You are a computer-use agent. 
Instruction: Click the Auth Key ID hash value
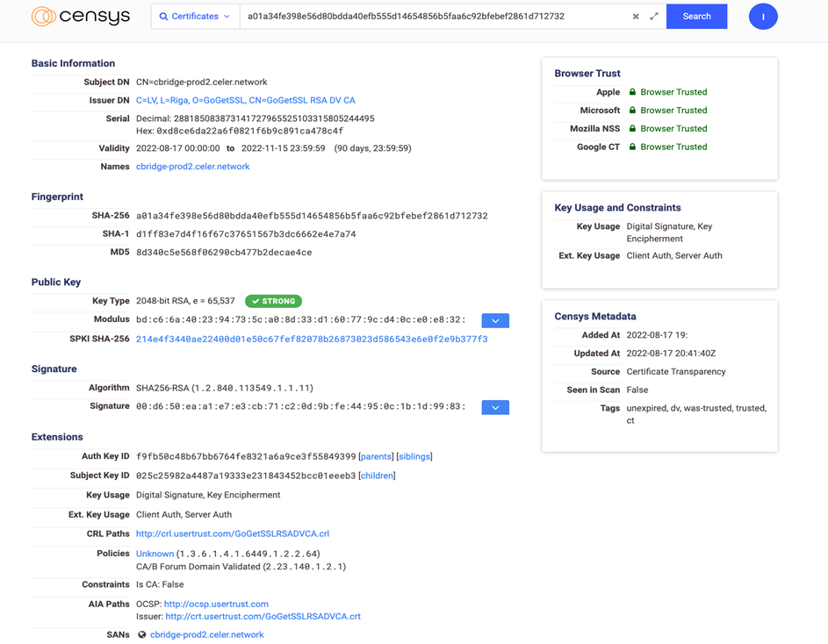tap(246, 456)
